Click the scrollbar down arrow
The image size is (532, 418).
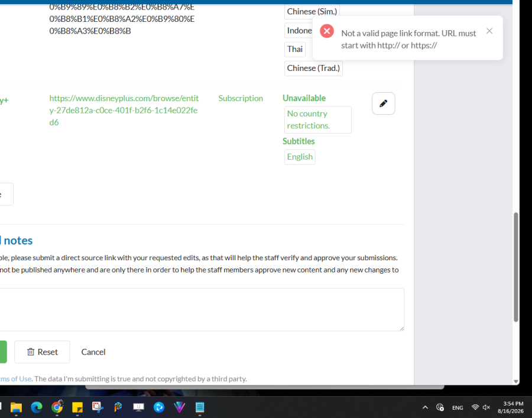pos(516,381)
